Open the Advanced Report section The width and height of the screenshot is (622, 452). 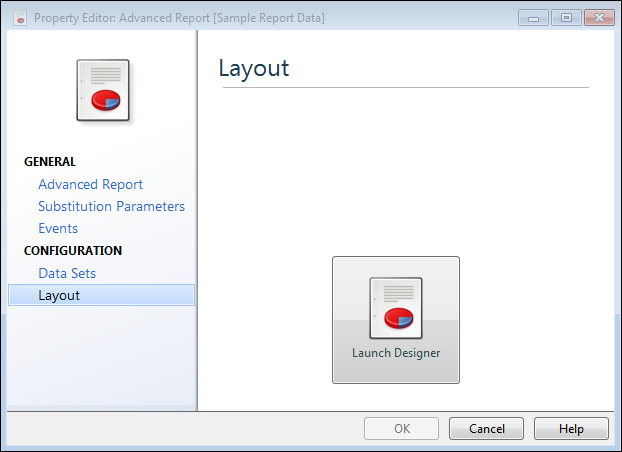[x=90, y=185]
